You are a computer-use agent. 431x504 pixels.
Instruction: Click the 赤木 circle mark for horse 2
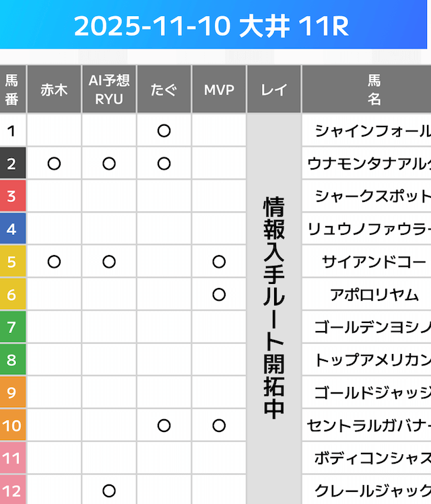(55, 164)
